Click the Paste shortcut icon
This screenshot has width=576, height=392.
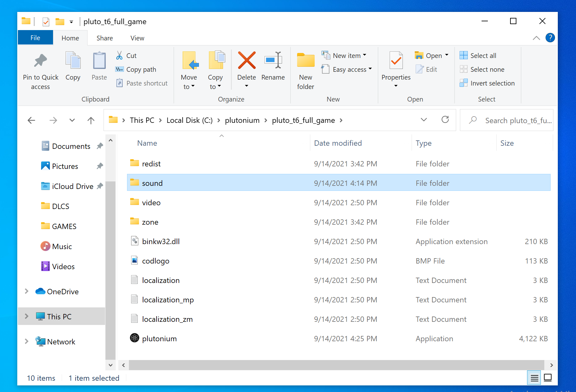point(119,83)
